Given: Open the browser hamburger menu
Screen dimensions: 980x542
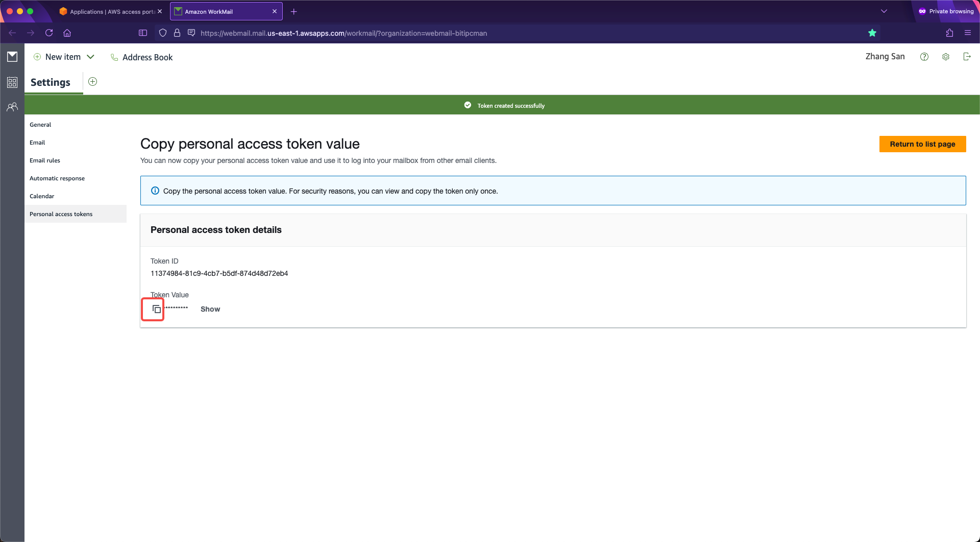Looking at the screenshot, I should [968, 33].
